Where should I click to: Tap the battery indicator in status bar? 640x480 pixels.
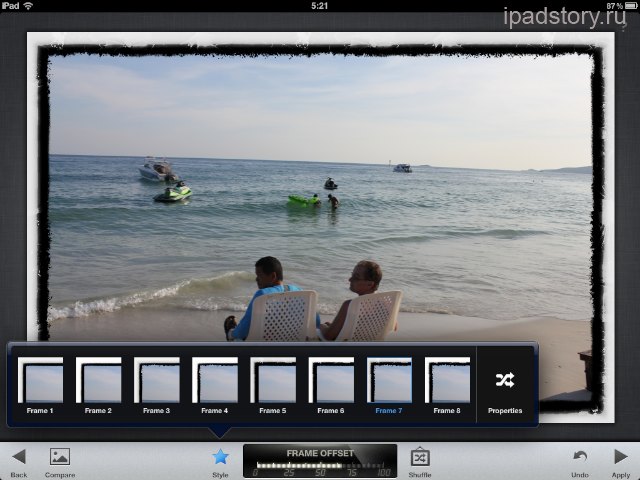pyautogui.click(x=630, y=6)
